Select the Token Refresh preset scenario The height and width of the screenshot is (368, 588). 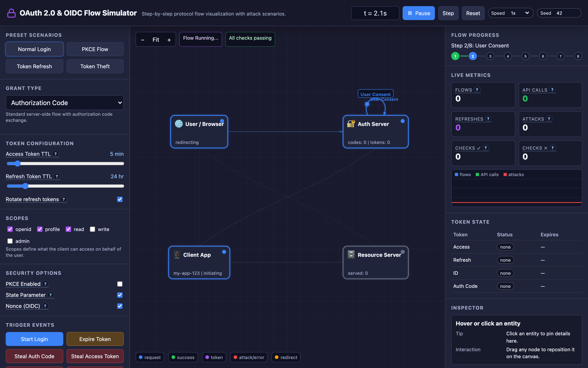(34, 66)
